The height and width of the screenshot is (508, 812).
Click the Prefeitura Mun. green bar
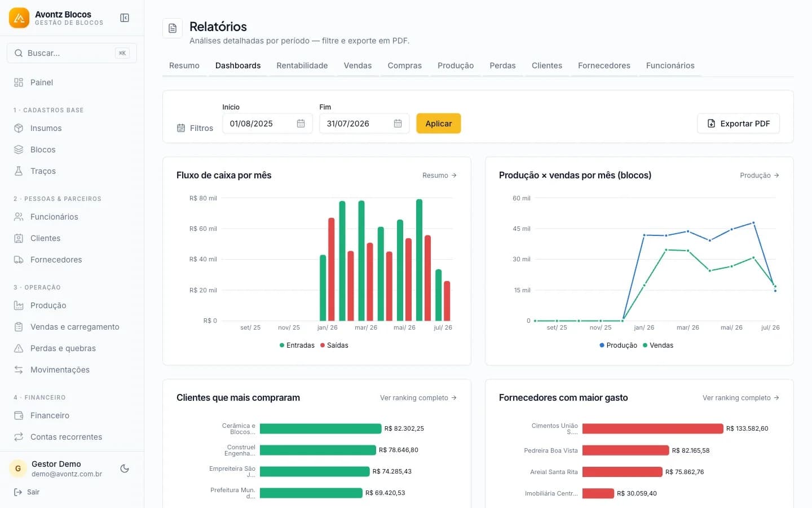(311, 493)
